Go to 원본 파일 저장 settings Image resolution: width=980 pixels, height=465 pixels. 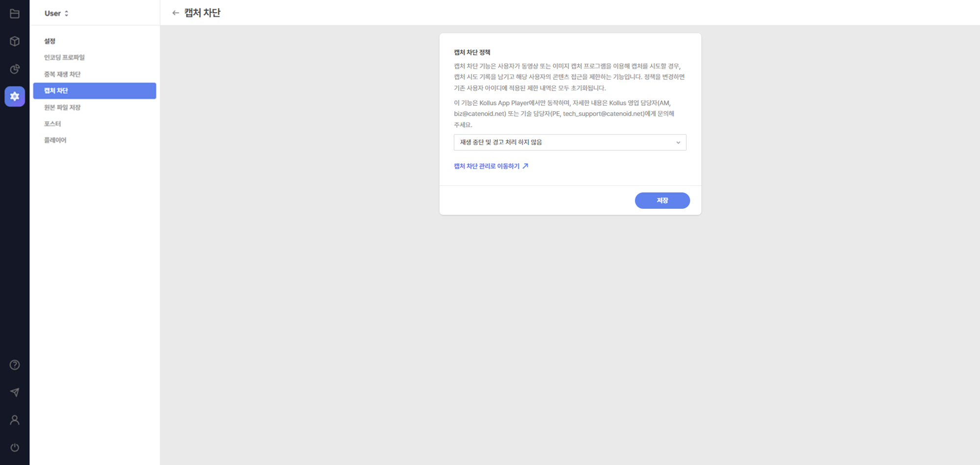pyautogui.click(x=62, y=107)
